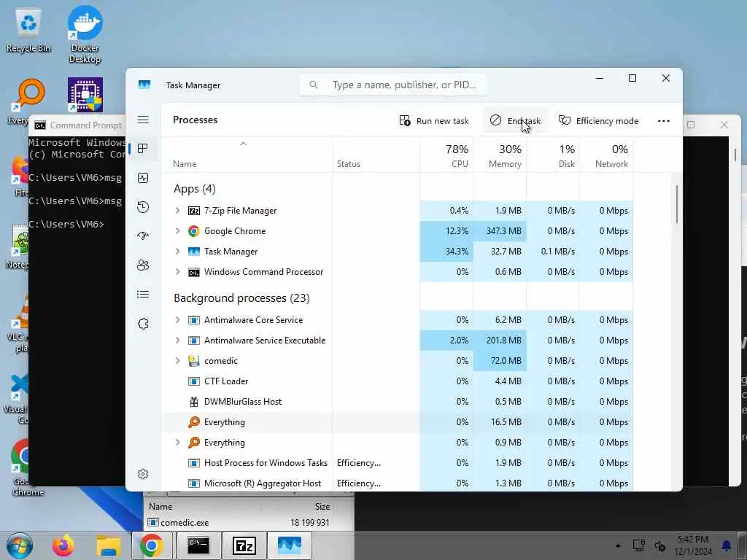This screenshot has height=560, width=747.
Task: Click the Task Manager app logo icon
Action: [144, 85]
